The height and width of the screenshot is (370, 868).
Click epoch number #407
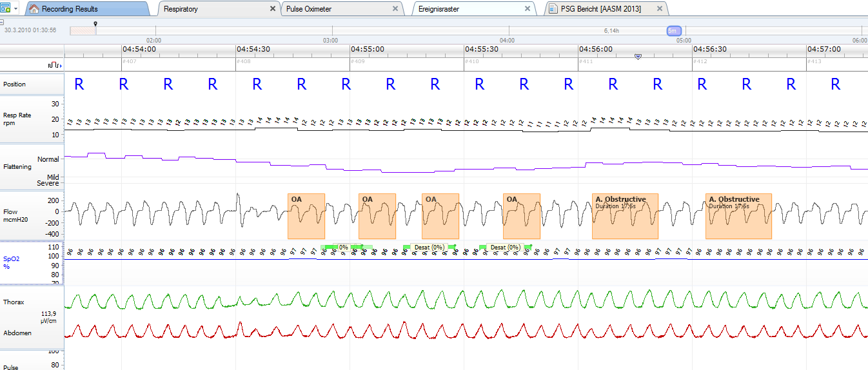coord(129,61)
